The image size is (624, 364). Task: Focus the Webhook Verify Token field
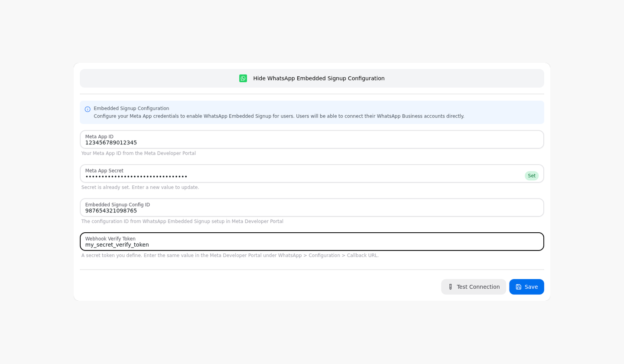point(312,242)
